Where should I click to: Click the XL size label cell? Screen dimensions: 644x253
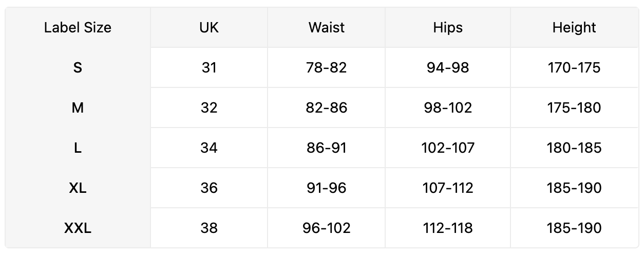78,188
